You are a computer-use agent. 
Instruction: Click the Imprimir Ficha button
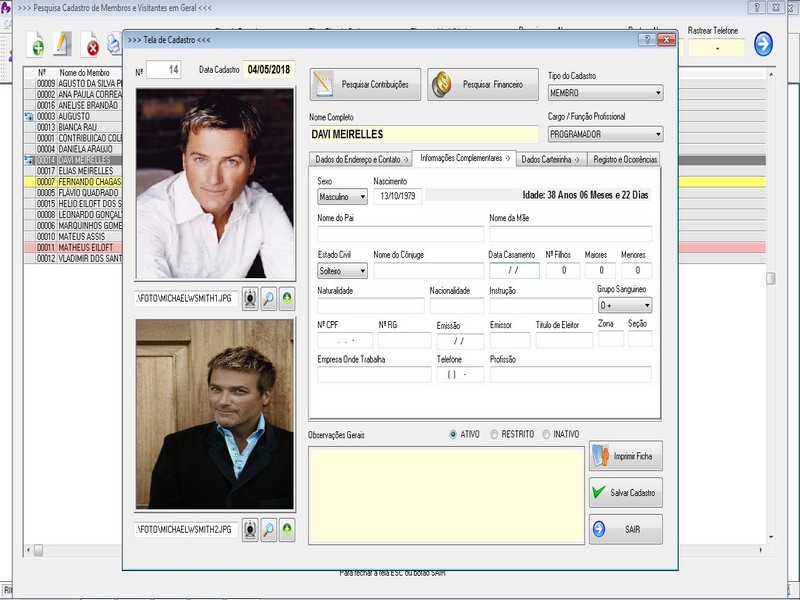626,456
